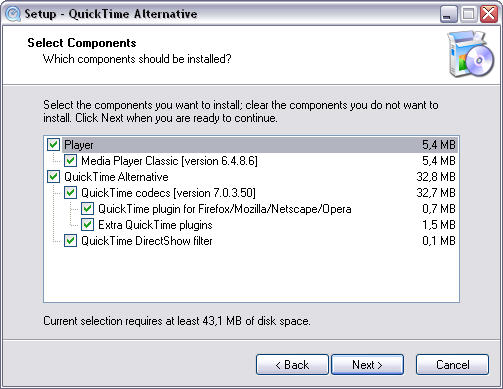Click the Setup - QuickTime Alternative title

pyautogui.click(x=111, y=14)
